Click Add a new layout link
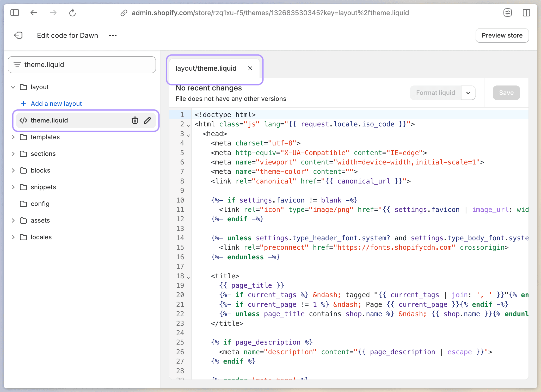The width and height of the screenshot is (541, 392). tap(56, 104)
